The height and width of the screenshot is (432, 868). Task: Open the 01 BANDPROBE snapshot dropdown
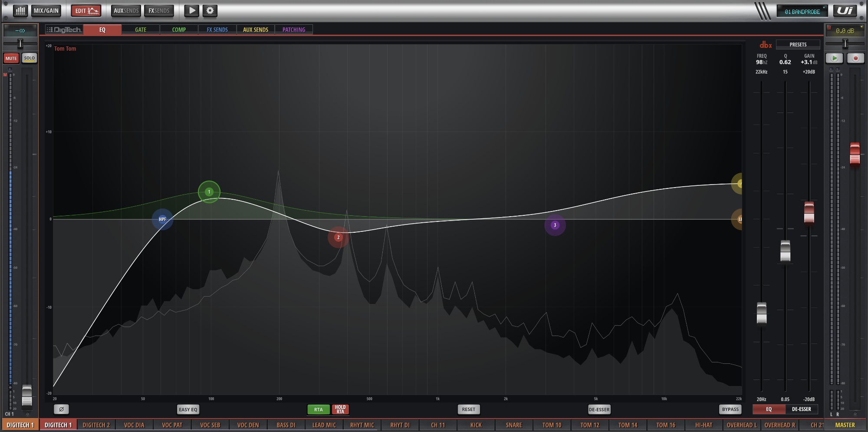point(802,12)
